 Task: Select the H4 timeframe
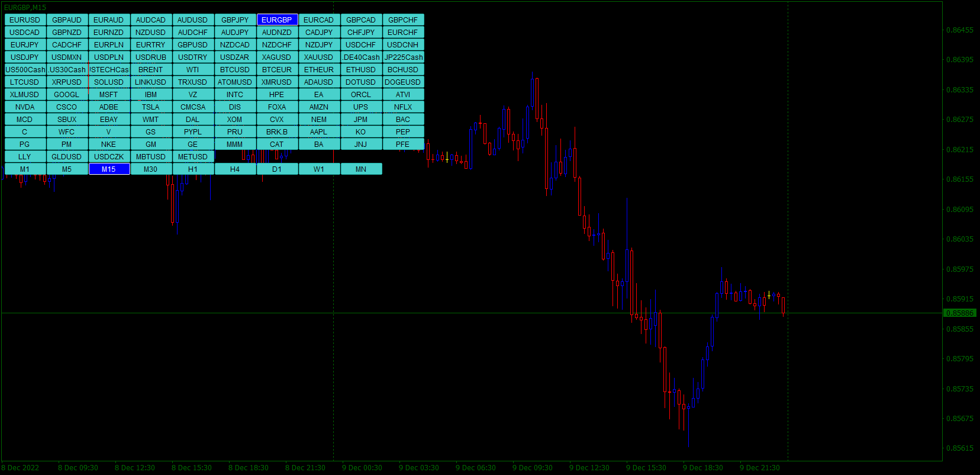[235, 169]
